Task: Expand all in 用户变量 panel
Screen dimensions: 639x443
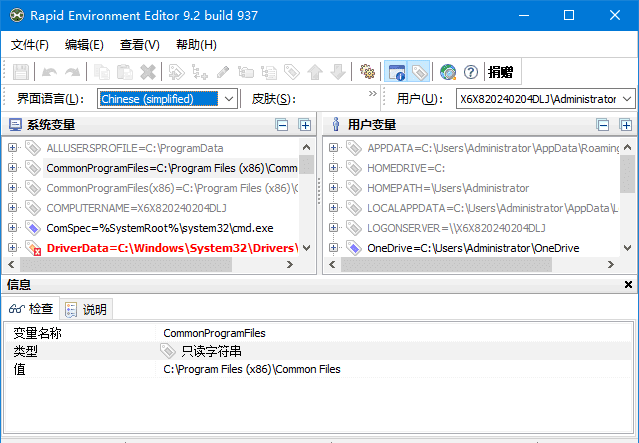Action: click(626, 125)
